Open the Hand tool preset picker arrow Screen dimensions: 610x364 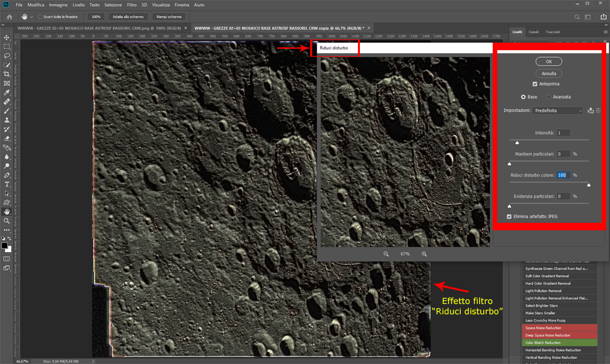31,17
